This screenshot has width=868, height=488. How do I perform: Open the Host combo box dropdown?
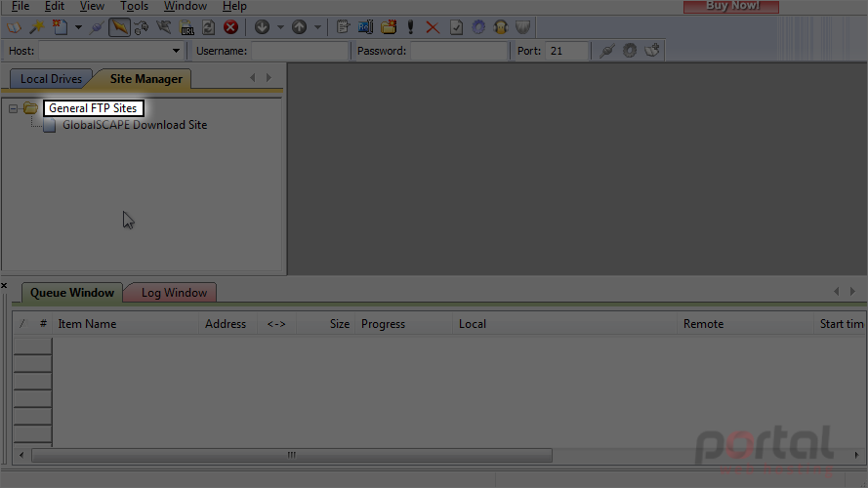click(x=176, y=51)
